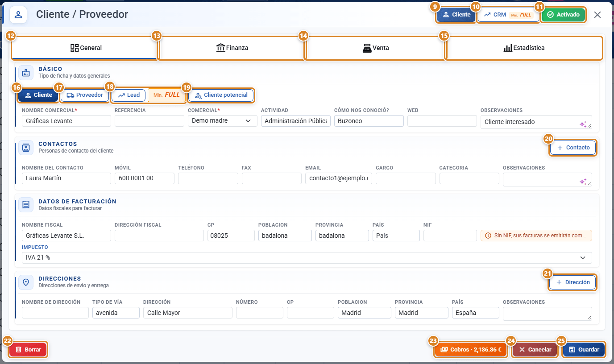
Task: Click the CONTACTOS section icon
Action: [x=26, y=147]
